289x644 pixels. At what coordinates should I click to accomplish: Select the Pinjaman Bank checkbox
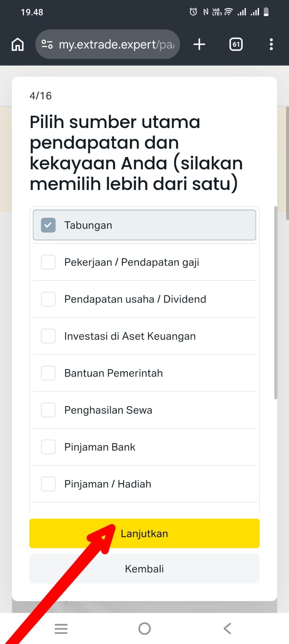(48, 447)
